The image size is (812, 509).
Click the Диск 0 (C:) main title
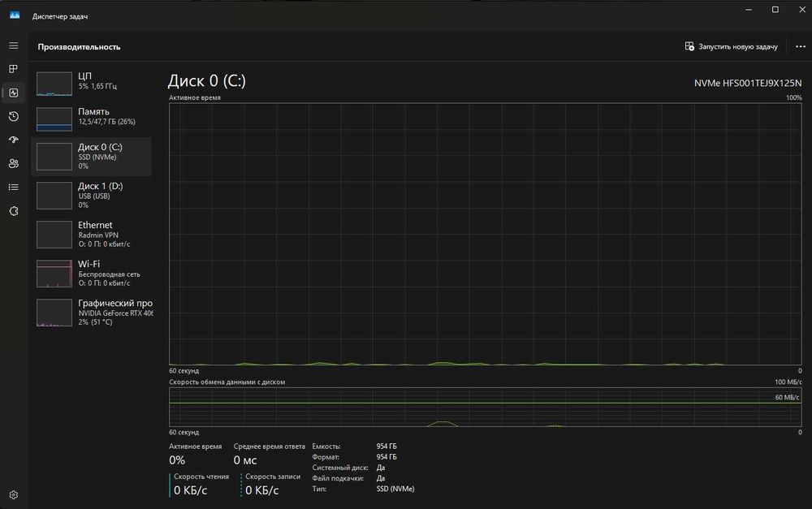[206, 81]
